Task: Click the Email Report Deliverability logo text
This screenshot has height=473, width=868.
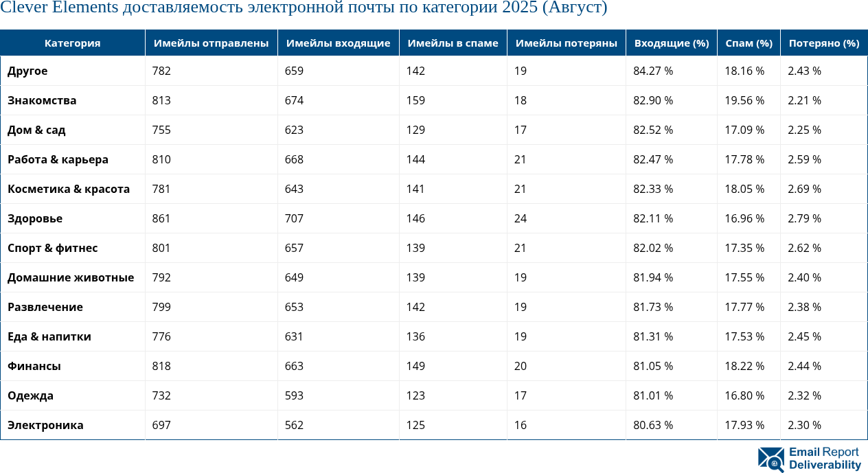Action: 824,459
